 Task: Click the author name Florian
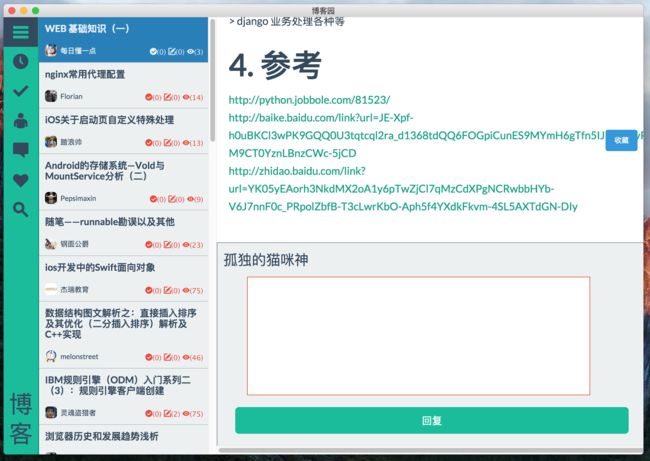click(71, 96)
